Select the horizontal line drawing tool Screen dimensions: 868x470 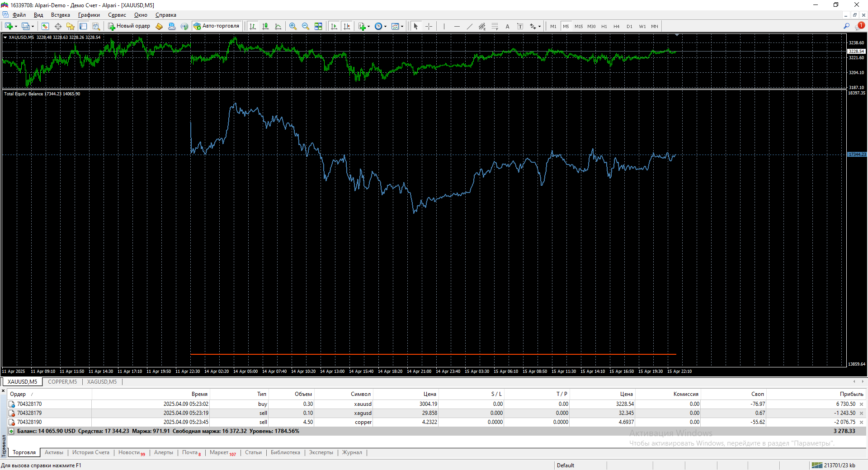(x=457, y=26)
